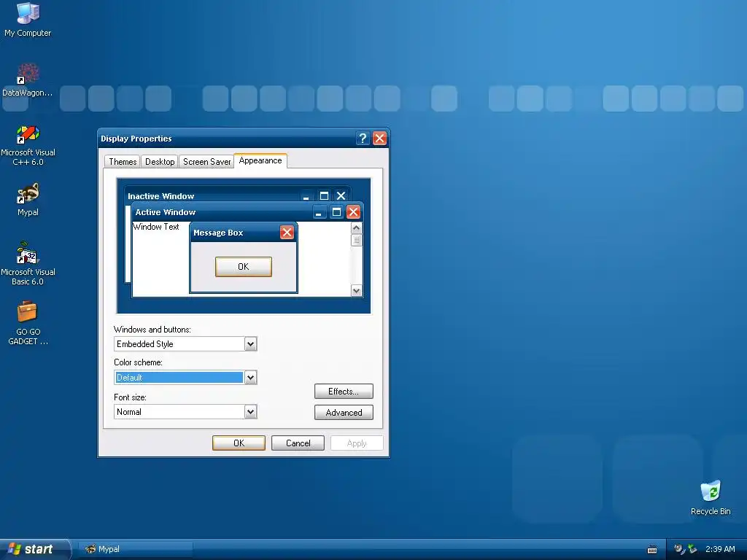Click Cancel in Display Properties
This screenshot has width=747, height=560.
pos(298,443)
